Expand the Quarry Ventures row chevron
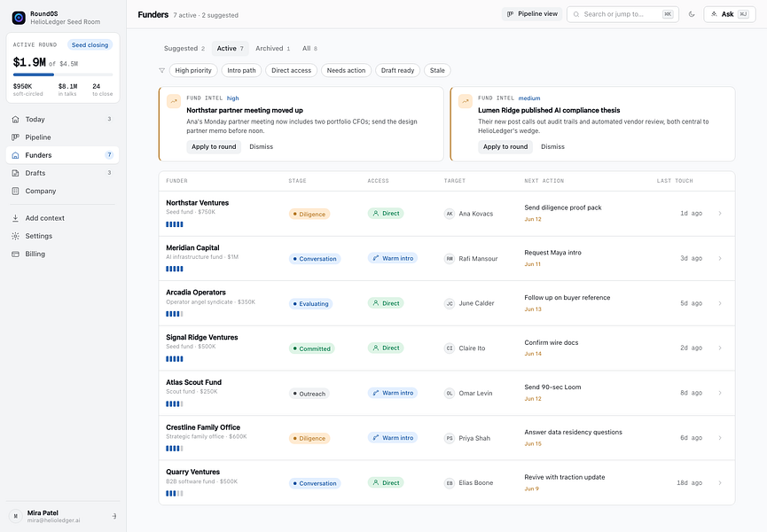 click(720, 483)
